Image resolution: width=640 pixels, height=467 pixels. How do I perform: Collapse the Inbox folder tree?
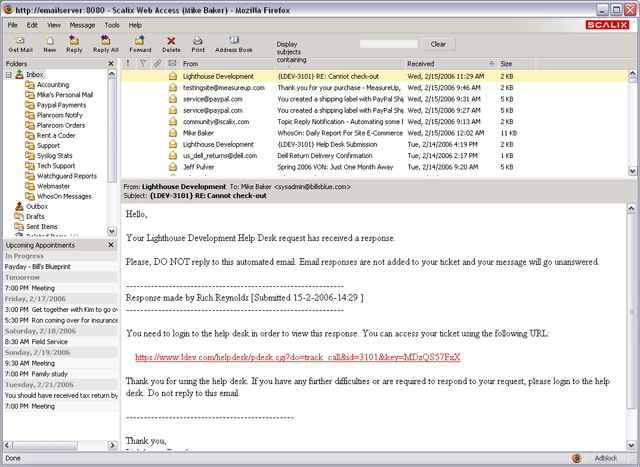9,75
